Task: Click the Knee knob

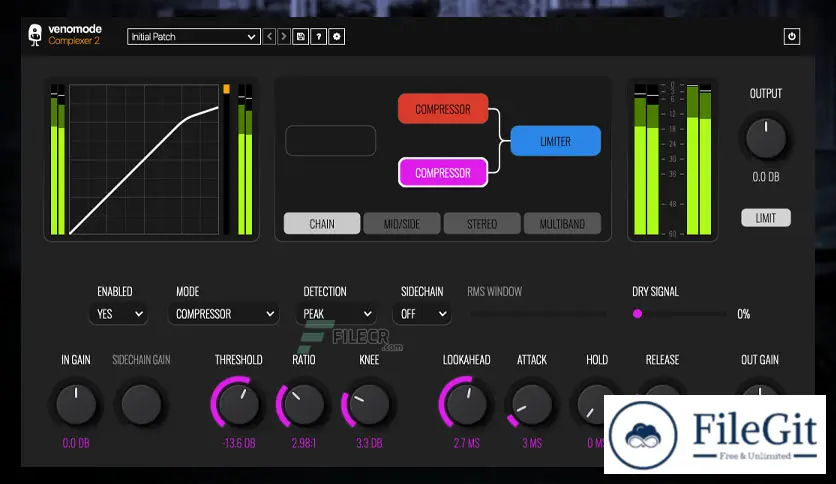Action: [368, 405]
